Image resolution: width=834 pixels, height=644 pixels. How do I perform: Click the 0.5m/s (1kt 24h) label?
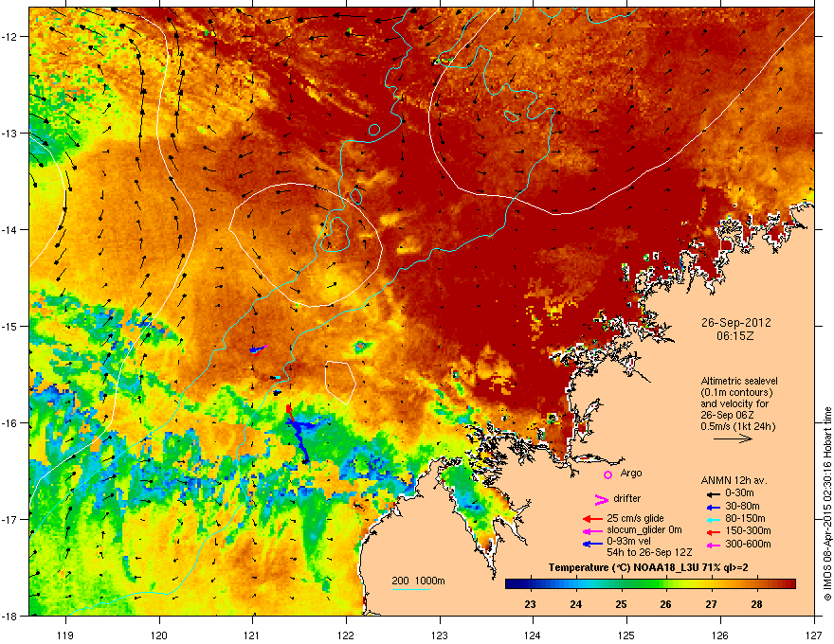pyautogui.click(x=737, y=426)
